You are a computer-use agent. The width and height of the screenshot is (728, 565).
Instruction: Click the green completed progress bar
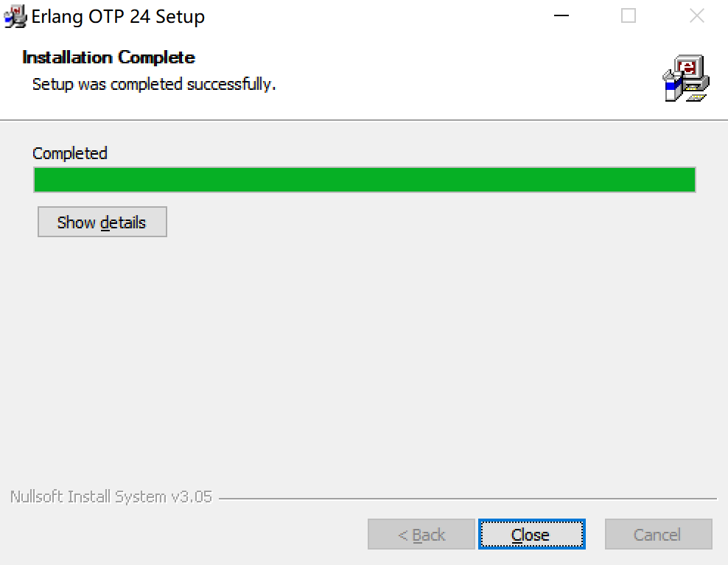pyautogui.click(x=365, y=180)
